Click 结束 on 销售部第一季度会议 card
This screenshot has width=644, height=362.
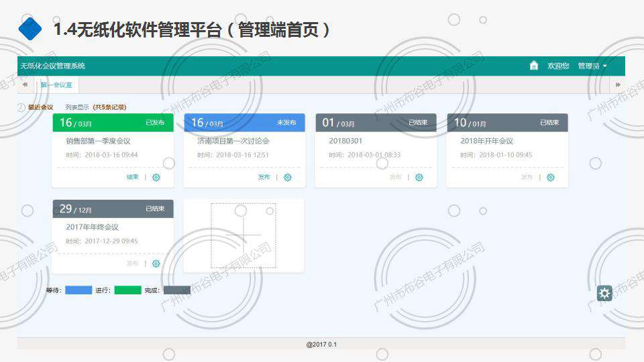[x=133, y=177]
